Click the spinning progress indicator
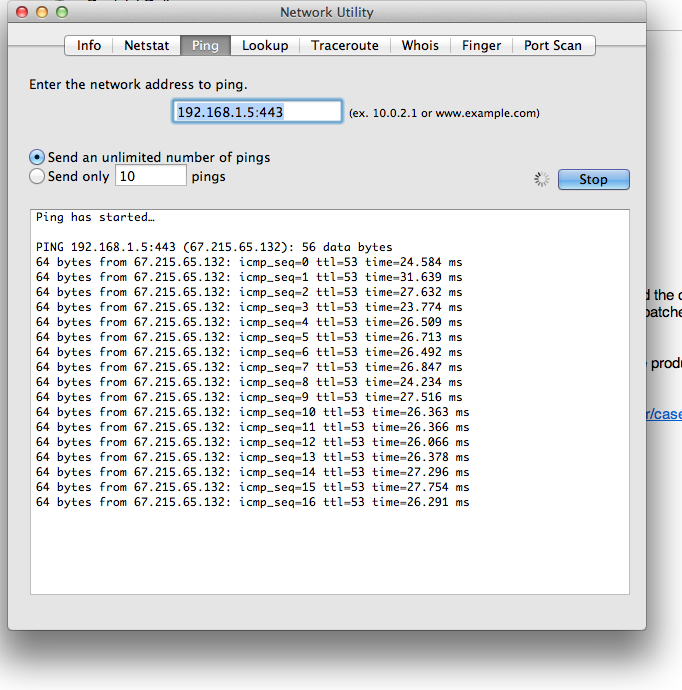682x690 pixels. [542, 179]
